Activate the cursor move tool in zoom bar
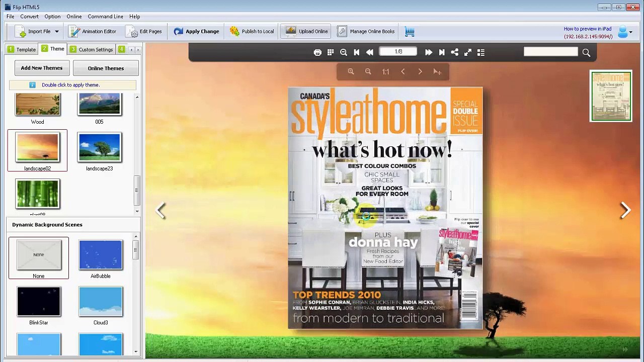Screen dimensions: 644x362 coord(437,72)
